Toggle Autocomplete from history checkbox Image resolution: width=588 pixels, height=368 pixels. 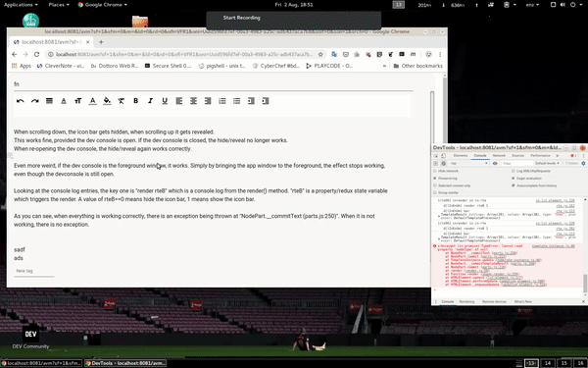[513, 185]
